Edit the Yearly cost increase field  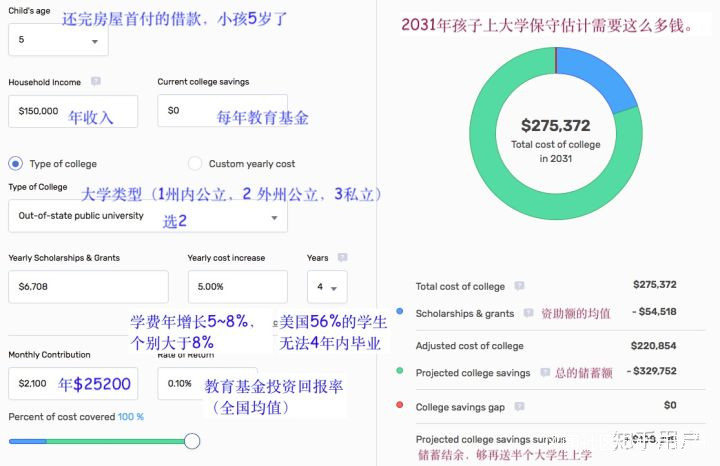pos(237,286)
